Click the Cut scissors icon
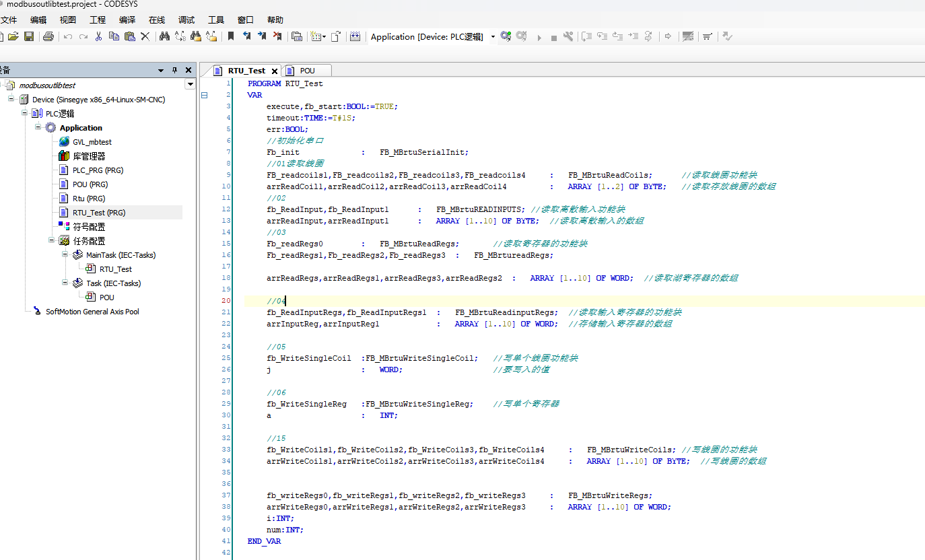This screenshot has width=925, height=560. [98, 36]
